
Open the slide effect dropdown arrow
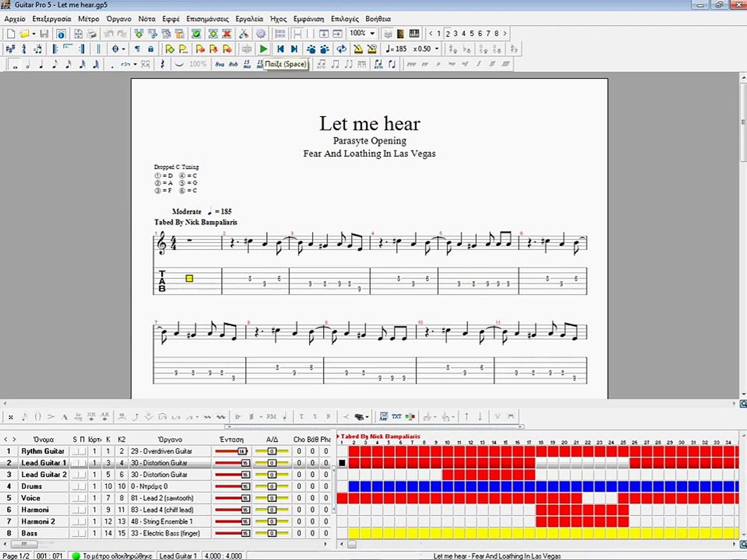tap(197, 416)
